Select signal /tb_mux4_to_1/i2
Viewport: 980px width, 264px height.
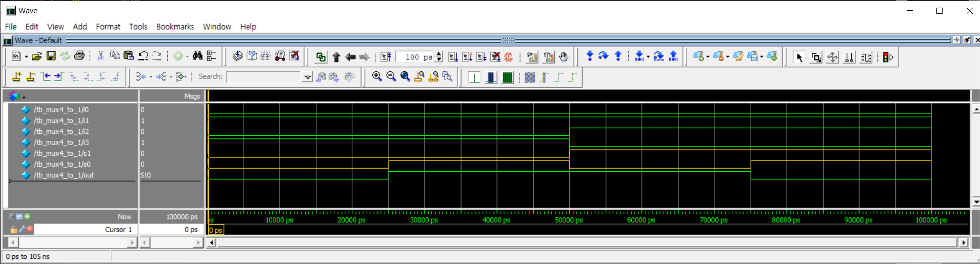[61, 131]
